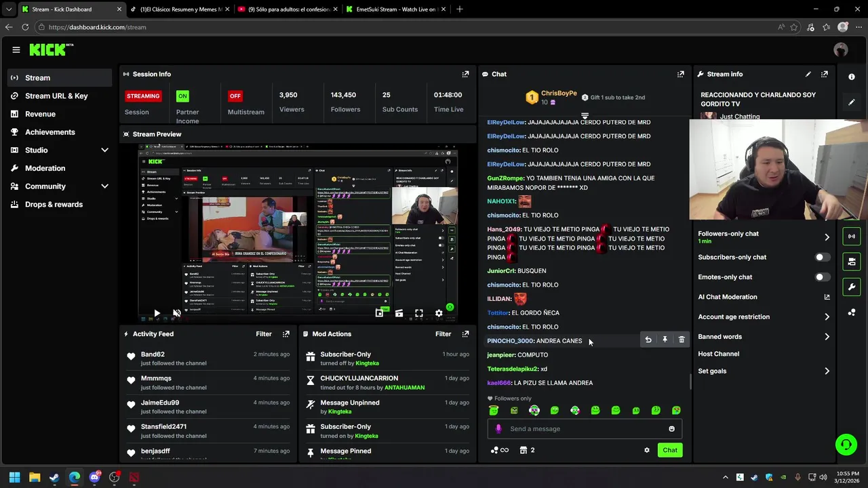Open the browser tab list dropdown

[8, 9]
